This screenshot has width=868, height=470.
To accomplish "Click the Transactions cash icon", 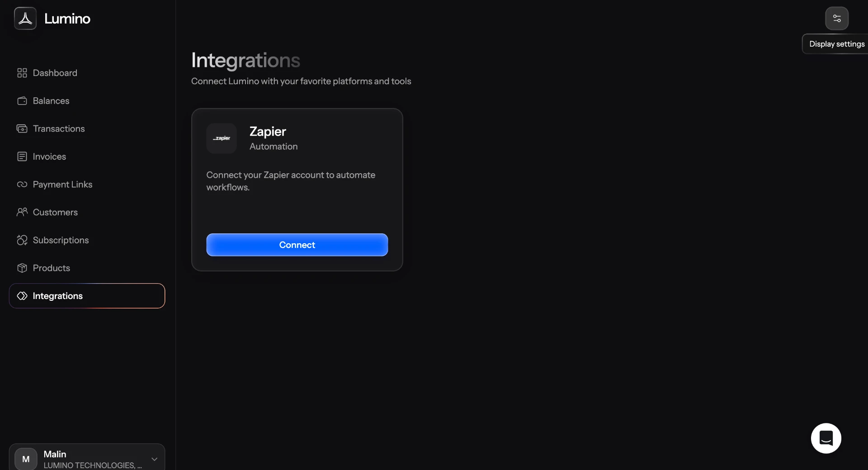I will pyautogui.click(x=22, y=129).
